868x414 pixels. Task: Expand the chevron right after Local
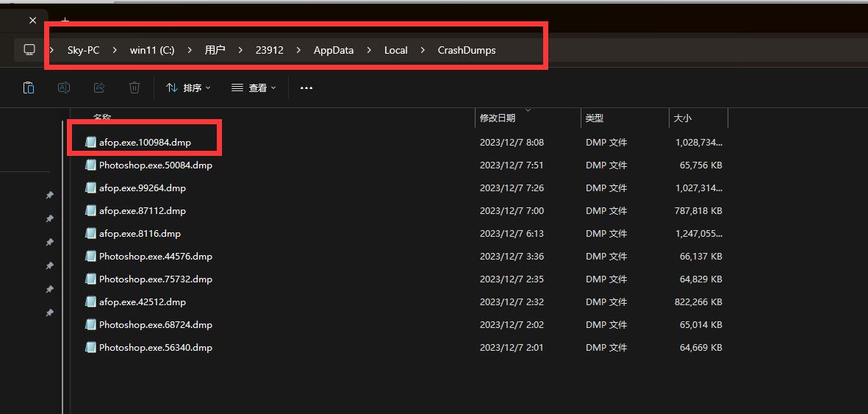click(x=423, y=50)
